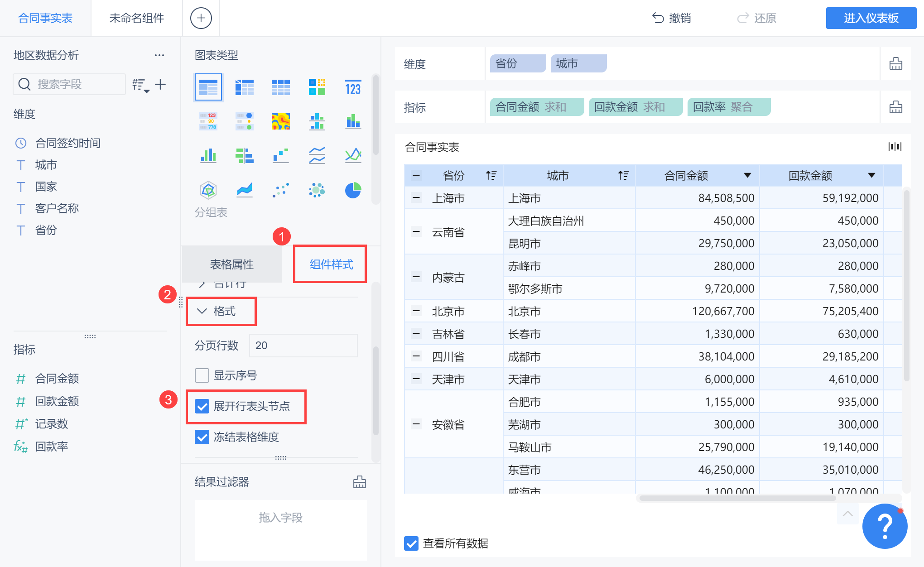Add a new component tab with the plus icon

pos(201,18)
